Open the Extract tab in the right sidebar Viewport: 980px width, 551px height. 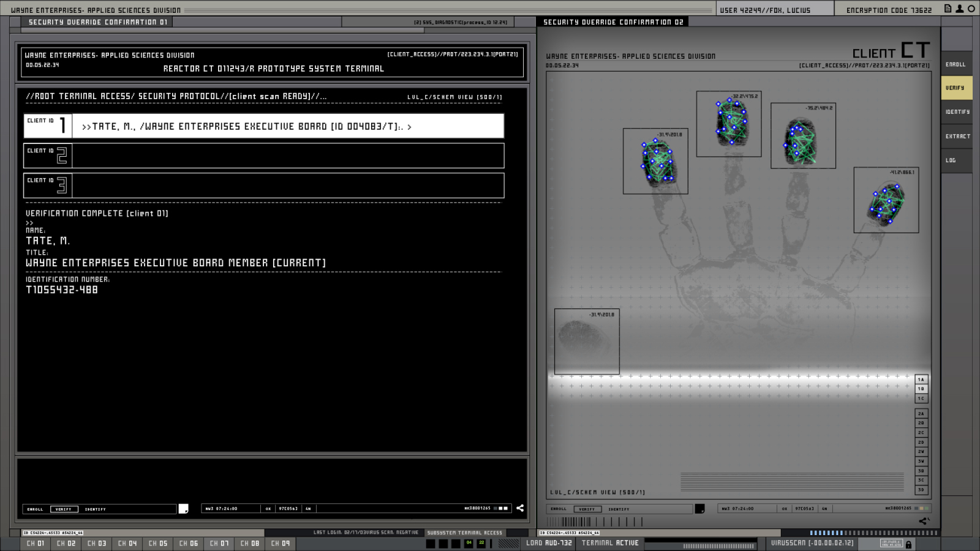956,137
